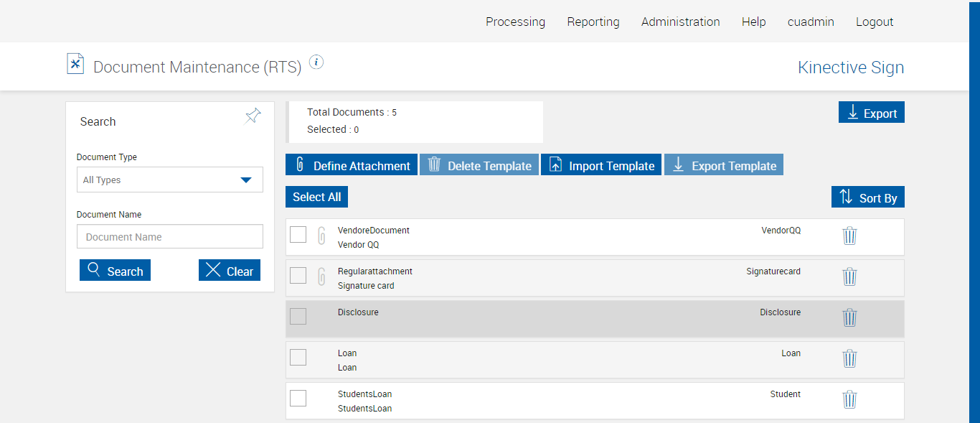This screenshot has height=423, width=980.
Task: Open attachment paperclip on Regularattachment row
Action: point(321,276)
